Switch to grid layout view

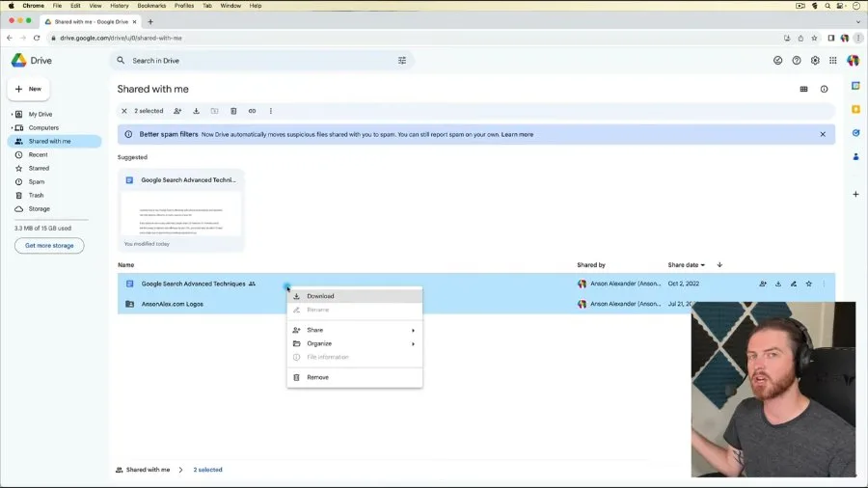(803, 89)
